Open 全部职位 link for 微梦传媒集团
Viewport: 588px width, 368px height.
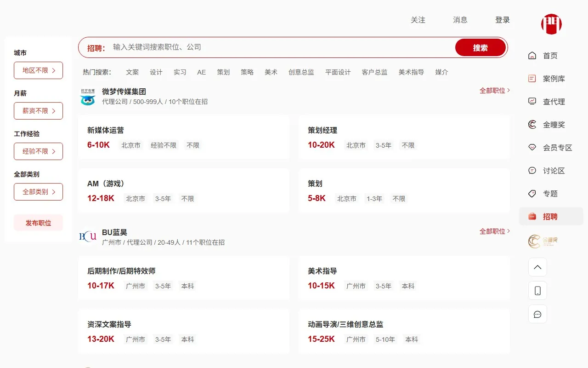click(x=492, y=91)
